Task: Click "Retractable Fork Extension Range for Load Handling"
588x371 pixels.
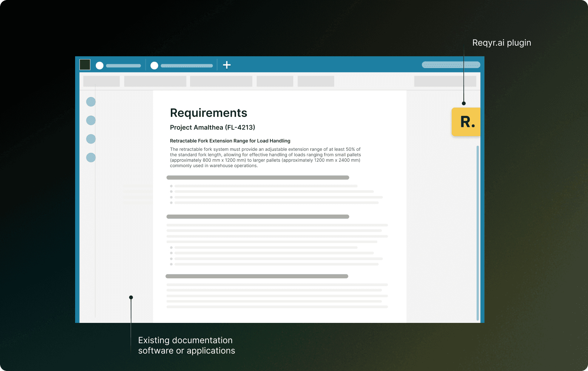Action: pyautogui.click(x=230, y=141)
